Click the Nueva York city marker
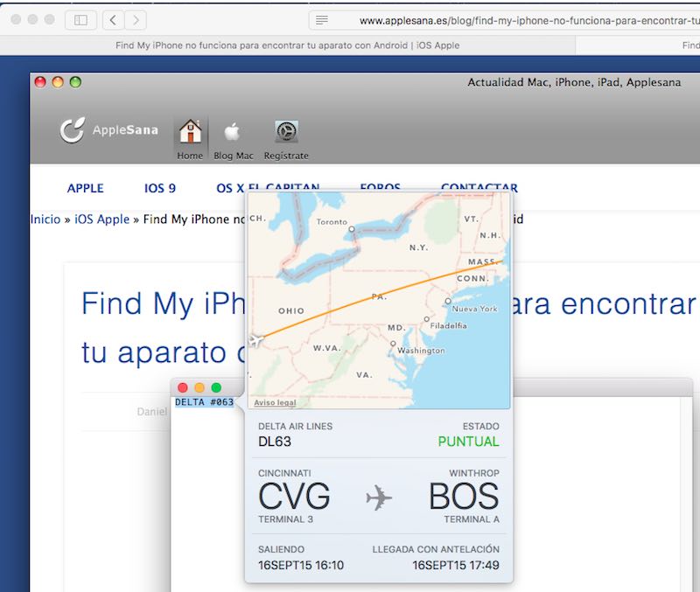Image resolution: width=700 pixels, height=592 pixels. (x=448, y=301)
